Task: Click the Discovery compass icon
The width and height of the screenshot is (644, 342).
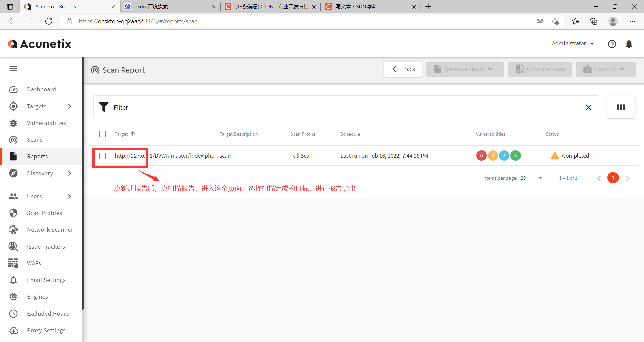Action: point(13,173)
